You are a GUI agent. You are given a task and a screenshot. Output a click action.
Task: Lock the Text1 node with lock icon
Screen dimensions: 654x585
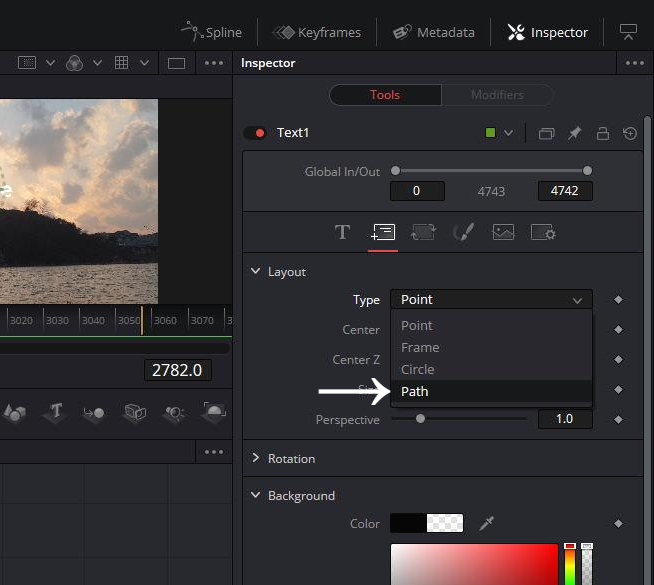[x=603, y=133]
